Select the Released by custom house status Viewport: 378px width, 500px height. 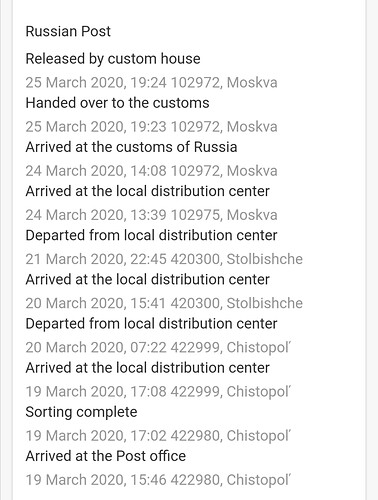[113, 59]
